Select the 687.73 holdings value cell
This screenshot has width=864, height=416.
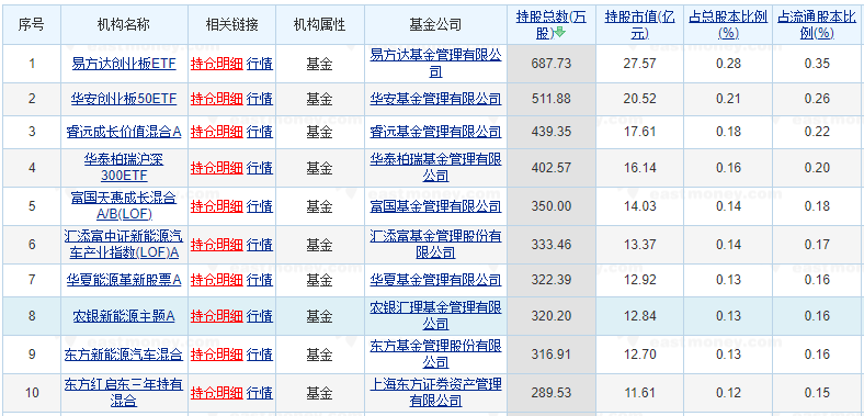pyautogui.click(x=551, y=64)
